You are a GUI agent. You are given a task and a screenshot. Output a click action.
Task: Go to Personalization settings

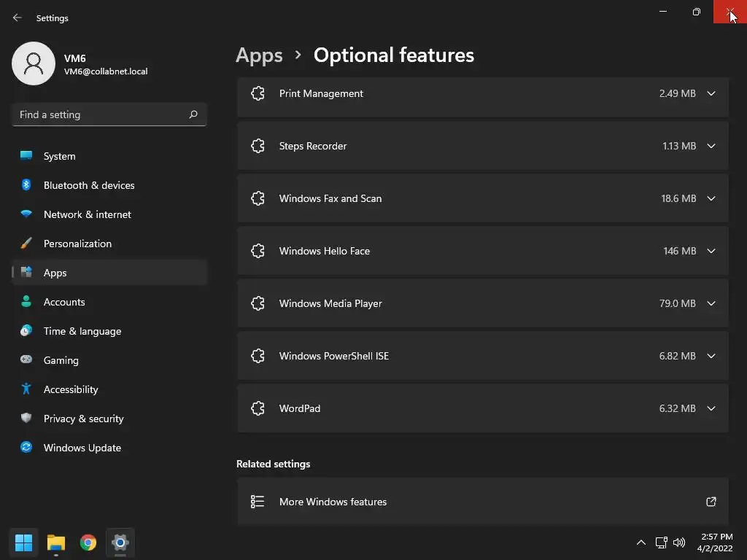click(x=77, y=244)
